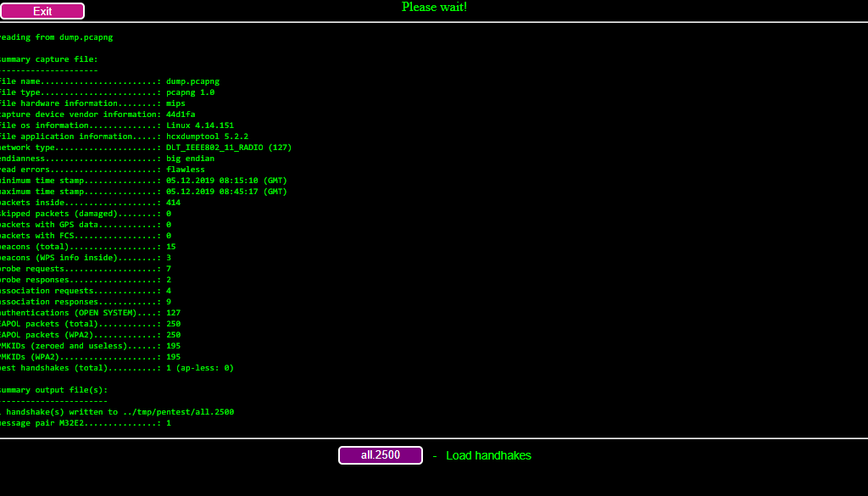
Task: Click the Linux 4.14.151 OS information line
Action: click(115, 125)
